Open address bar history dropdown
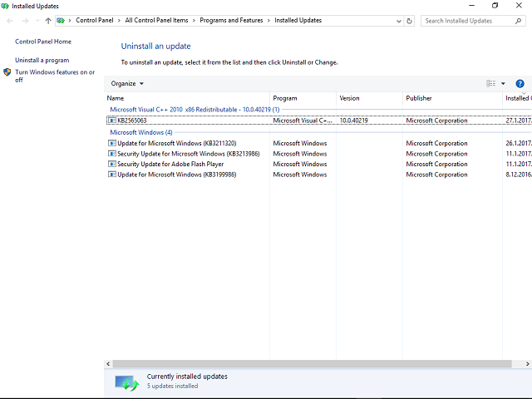The width and height of the screenshot is (532, 399). (x=399, y=21)
